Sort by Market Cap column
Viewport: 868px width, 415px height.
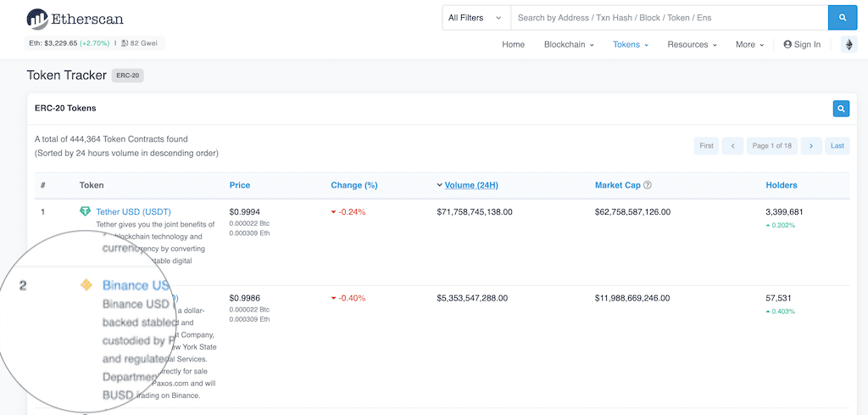point(618,185)
